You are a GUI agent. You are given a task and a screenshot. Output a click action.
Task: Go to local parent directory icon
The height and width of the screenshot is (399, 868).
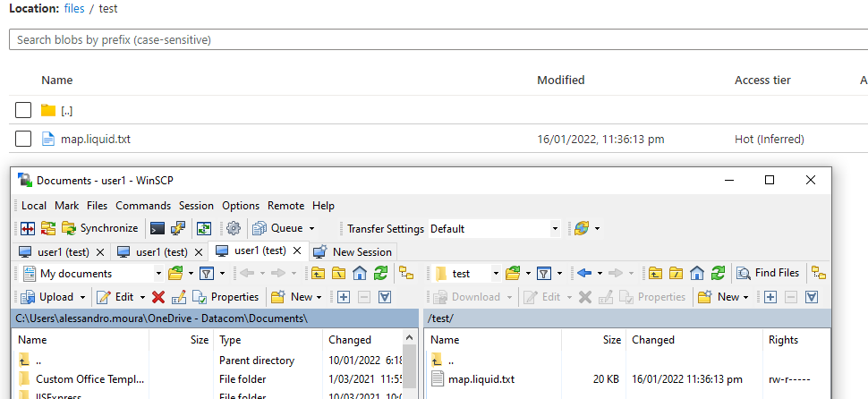[x=318, y=274]
